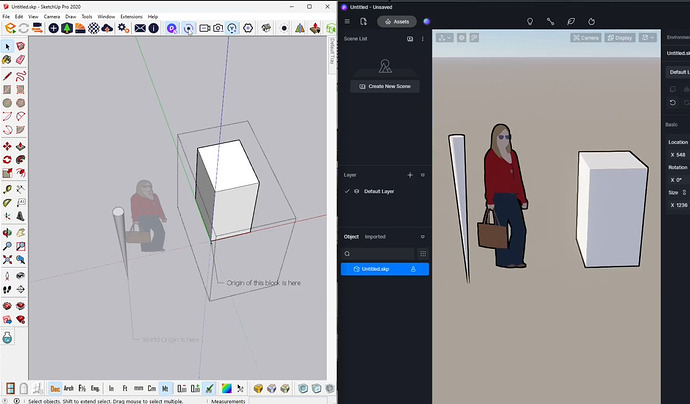This screenshot has width=690, height=404.
Task: Pick the Move tool with red arrows
Action: coord(7,146)
